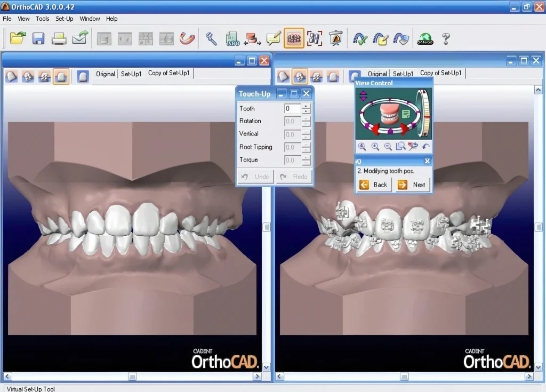Go Back in the IQ wizard
The height and width of the screenshot is (392, 546).
coord(374,185)
